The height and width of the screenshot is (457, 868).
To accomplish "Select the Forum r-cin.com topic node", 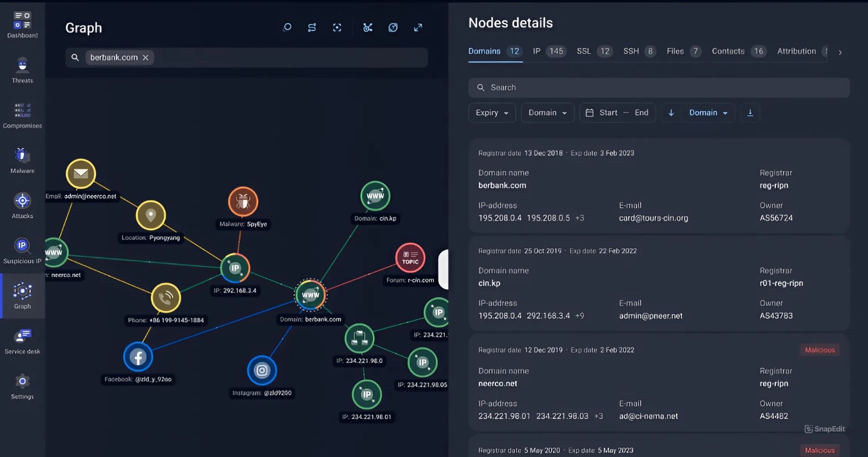I will coord(410,258).
